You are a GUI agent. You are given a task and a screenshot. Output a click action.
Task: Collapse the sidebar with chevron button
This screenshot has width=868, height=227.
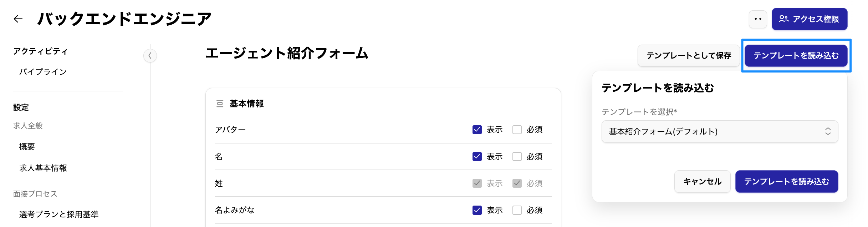pyautogui.click(x=150, y=56)
